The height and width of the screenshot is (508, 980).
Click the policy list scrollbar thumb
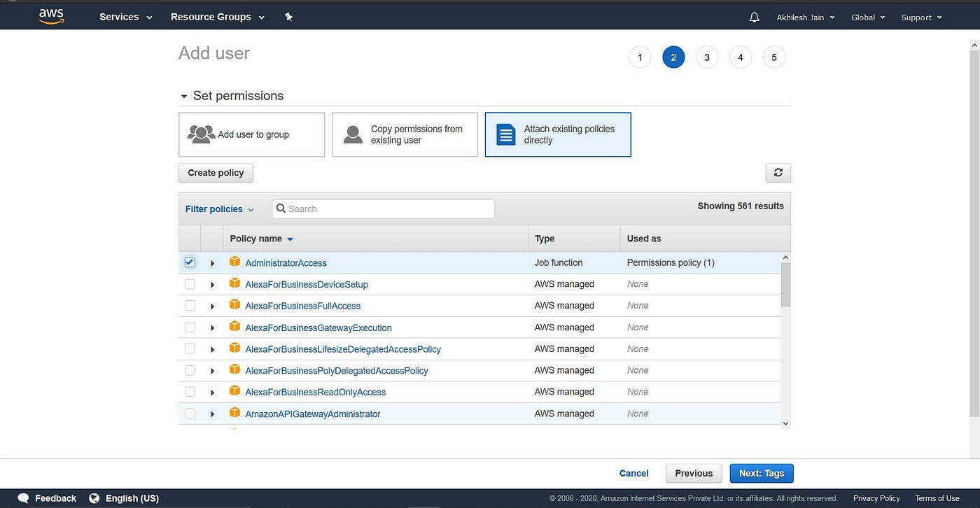coord(785,285)
